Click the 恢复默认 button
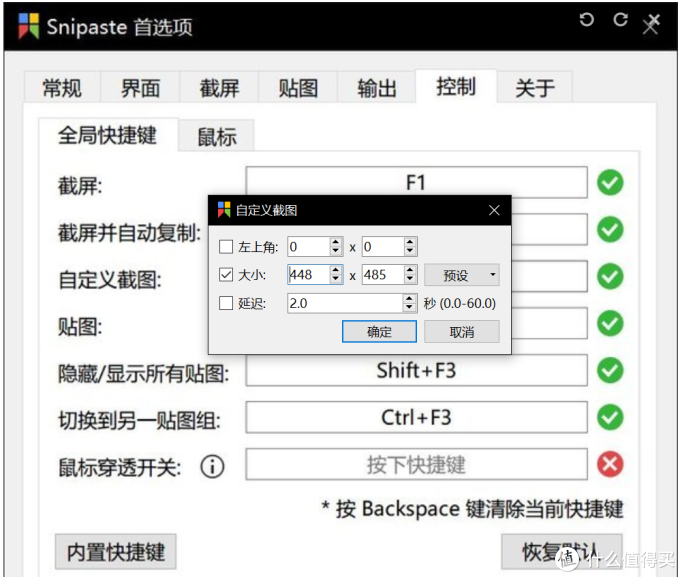Image resolution: width=680 pixels, height=577 pixels. (x=562, y=552)
